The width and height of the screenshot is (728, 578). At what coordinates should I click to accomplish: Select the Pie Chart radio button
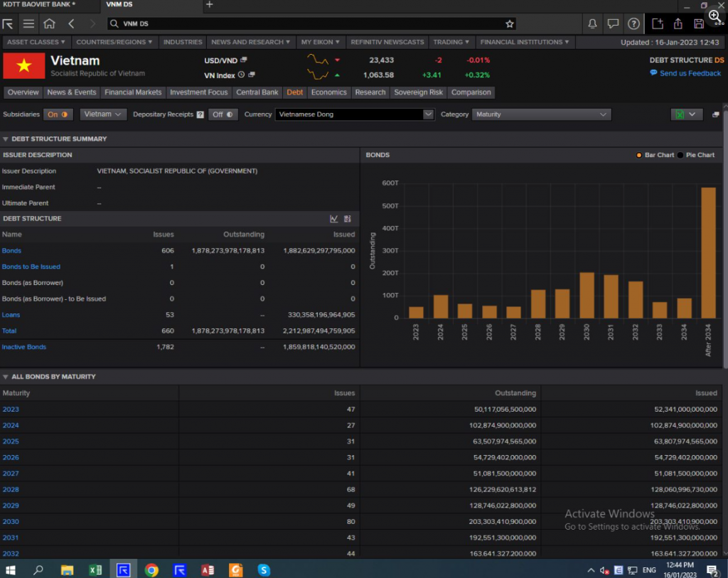pyautogui.click(x=681, y=155)
